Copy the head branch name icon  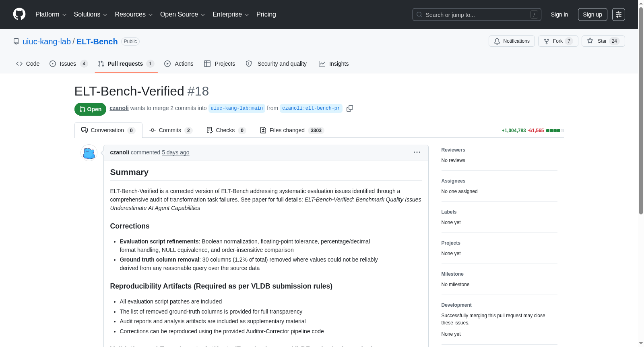click(350, 108)
